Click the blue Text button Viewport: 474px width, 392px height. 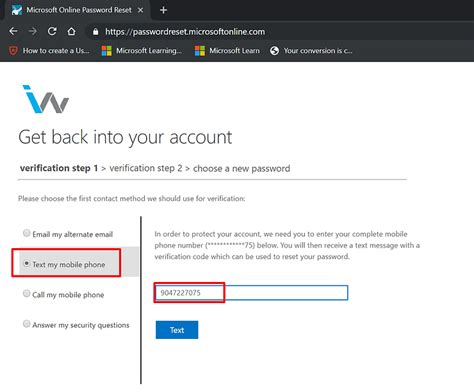[177, 330]
